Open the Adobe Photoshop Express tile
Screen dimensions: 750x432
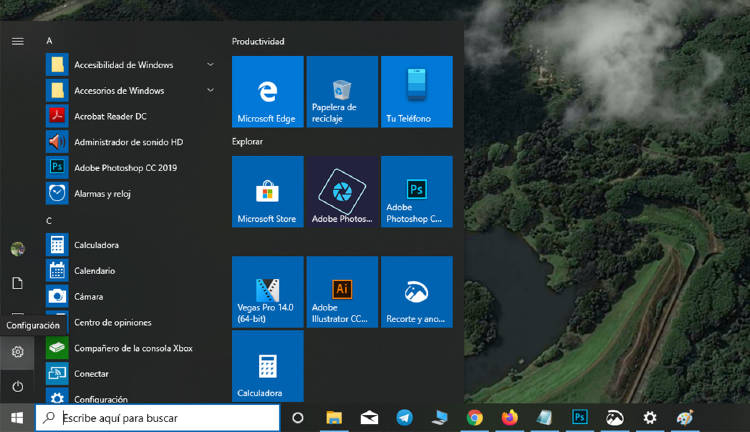pos(342,192)
